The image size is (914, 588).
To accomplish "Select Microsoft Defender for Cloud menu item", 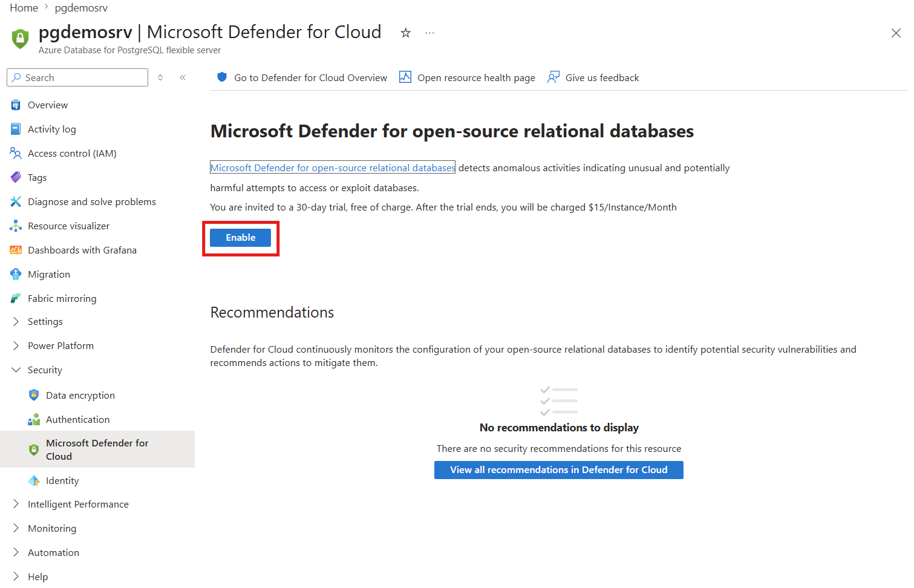I will coord(97,449).
